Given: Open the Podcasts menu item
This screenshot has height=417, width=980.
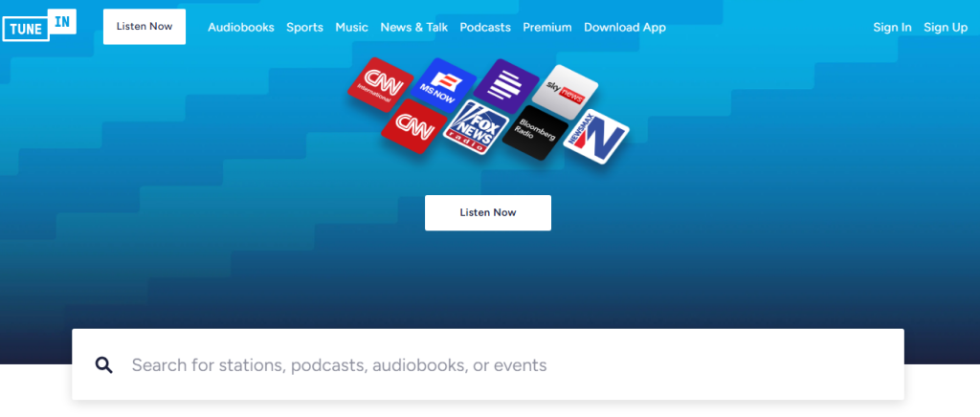Looking at the screenshot, I should point(485,28).
